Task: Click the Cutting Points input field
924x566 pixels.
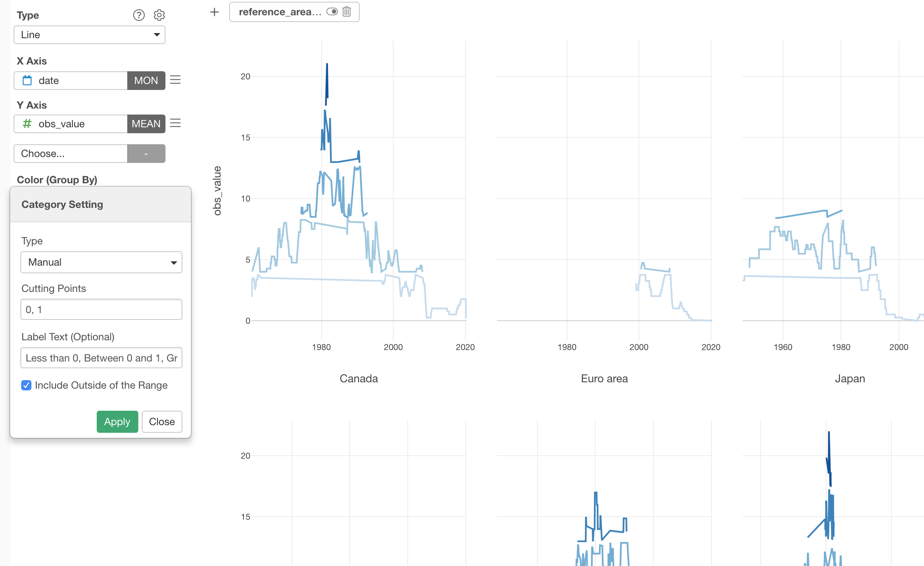Action: (x=101, y=310)
